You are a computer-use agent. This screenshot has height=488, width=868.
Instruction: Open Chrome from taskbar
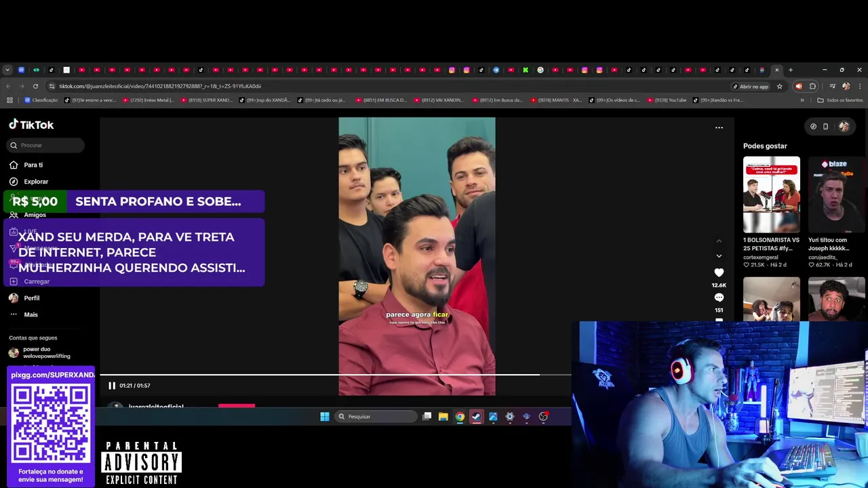pos(460,417)
